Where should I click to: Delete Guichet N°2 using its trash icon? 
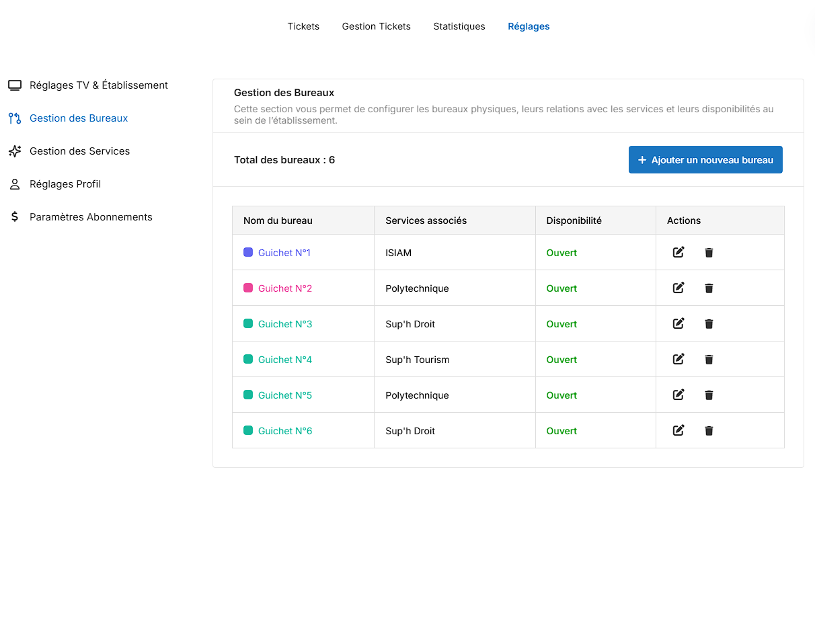pyautogui.click(x=709, y=288)
